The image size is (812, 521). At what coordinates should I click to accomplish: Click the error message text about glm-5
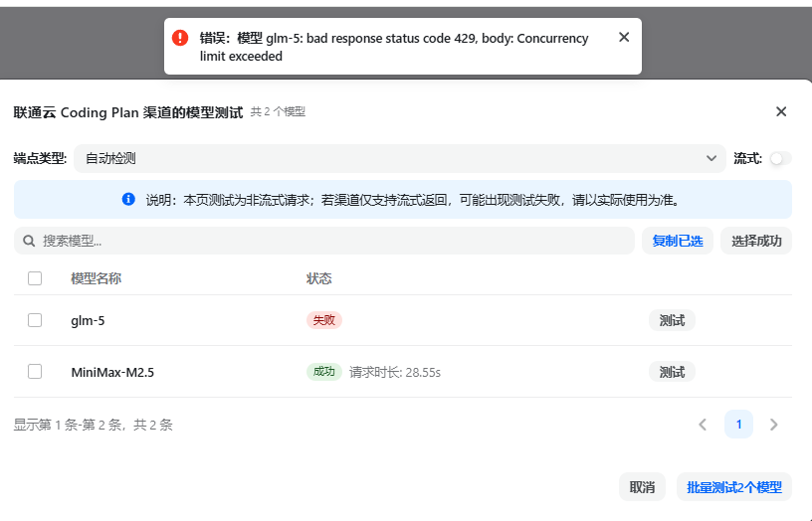(x=394, y=47)
